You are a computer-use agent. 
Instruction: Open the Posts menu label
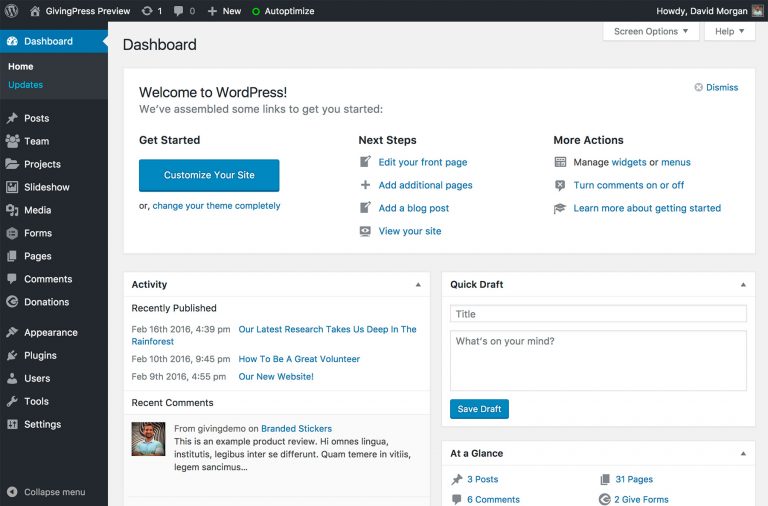(x=37, y=118)
